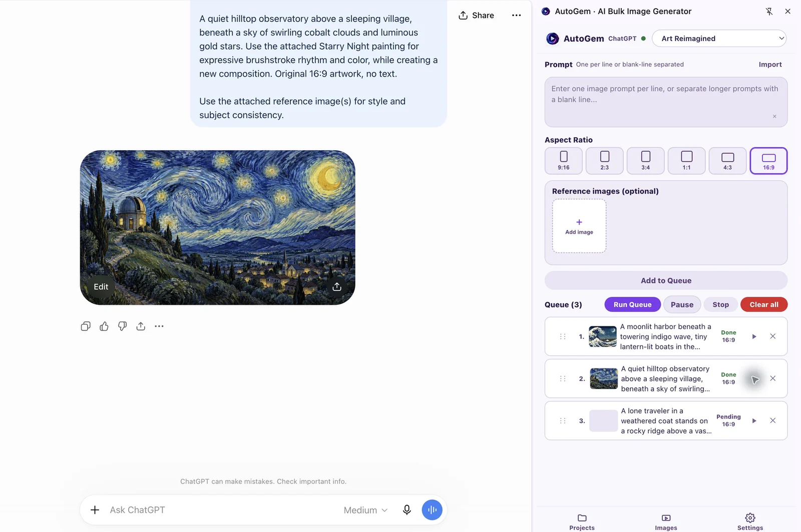The image size is (801, 532).
Task: Open more actions dots below the image
Action: coord(159,326)
